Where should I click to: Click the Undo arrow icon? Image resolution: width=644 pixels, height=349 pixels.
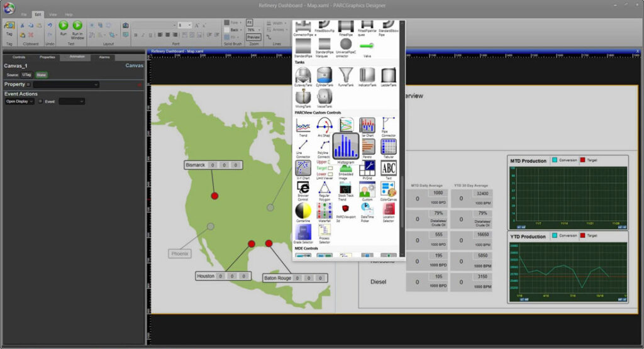[50, 25]
